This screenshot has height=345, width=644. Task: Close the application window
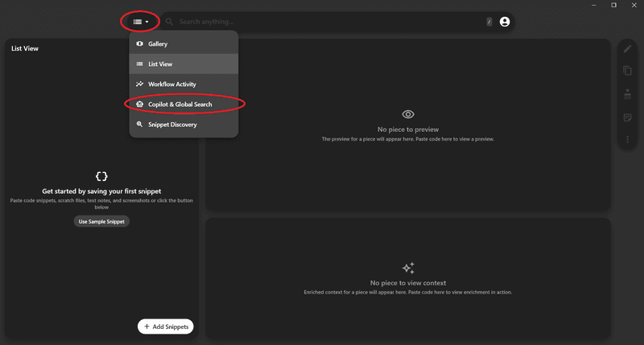click(x=634, y=6)
